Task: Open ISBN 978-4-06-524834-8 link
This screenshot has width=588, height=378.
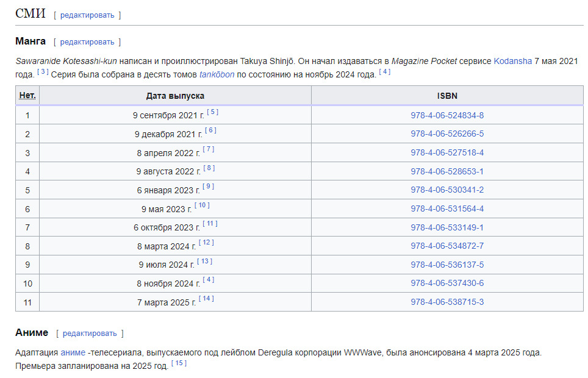Action: click(x=447, y=115)
